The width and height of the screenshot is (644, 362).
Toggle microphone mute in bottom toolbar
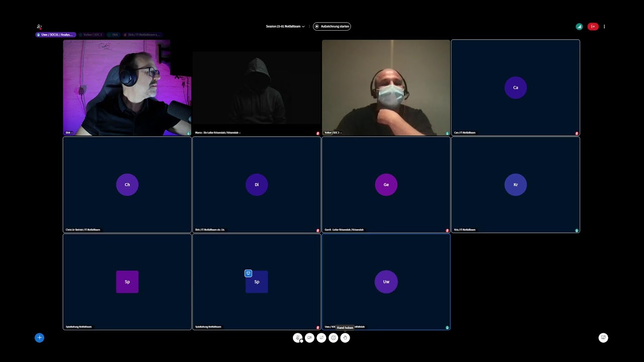pos(298,338)
